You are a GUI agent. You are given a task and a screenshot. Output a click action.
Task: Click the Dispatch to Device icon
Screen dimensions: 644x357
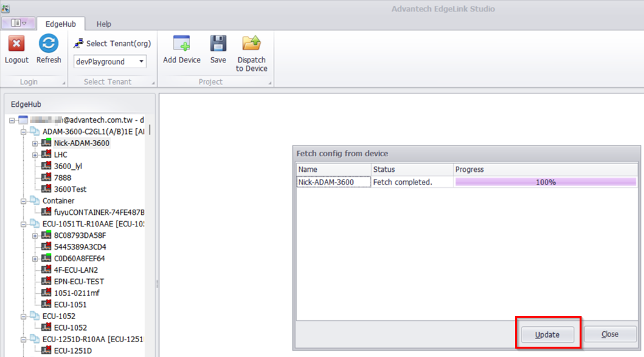click(251, 44)
